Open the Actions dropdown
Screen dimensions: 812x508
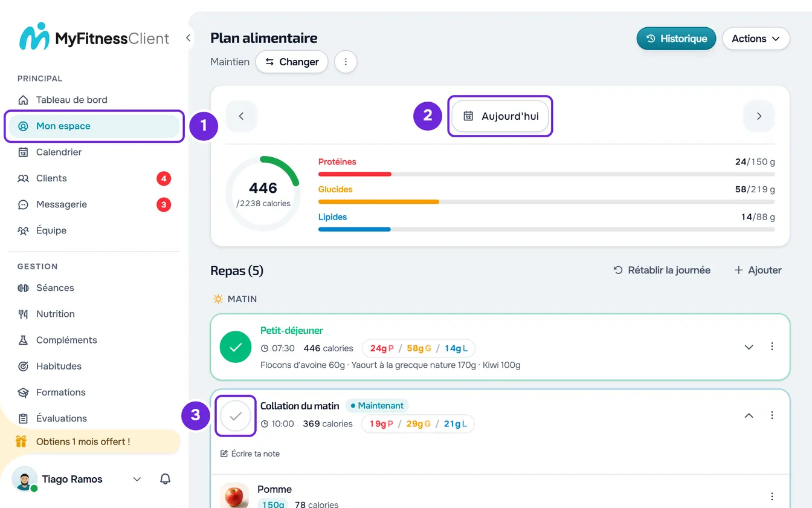tap(756, 38)
